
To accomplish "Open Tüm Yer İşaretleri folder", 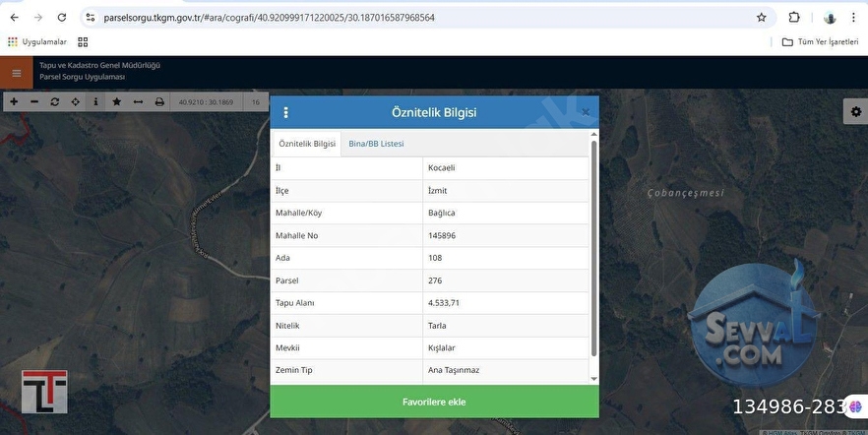I will click(820, 42).
